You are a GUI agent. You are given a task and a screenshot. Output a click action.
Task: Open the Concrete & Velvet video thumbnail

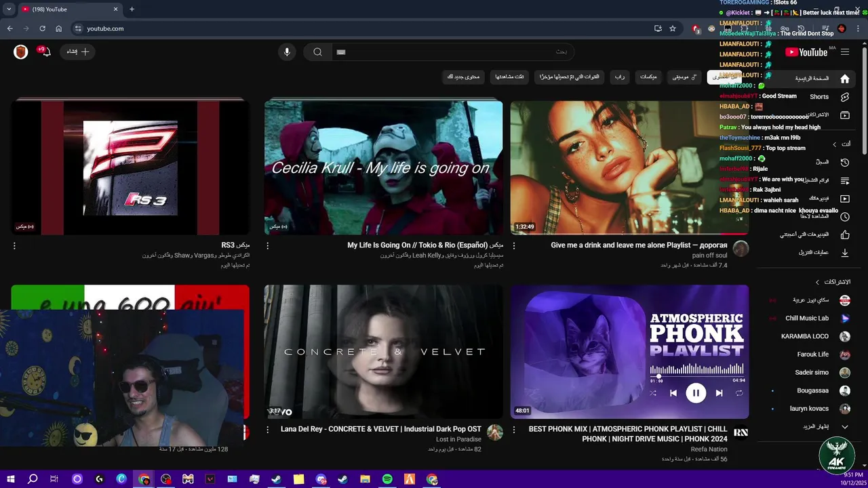[383, 352]
